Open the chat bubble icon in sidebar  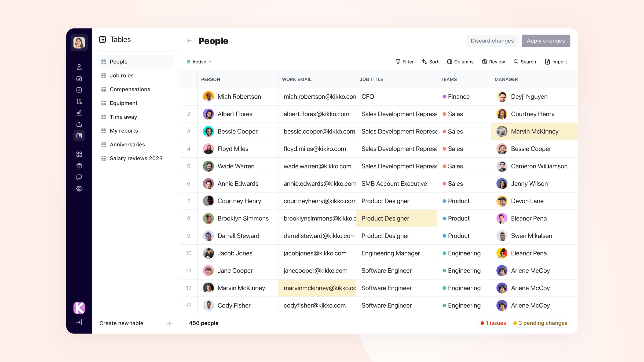[79, 177]
